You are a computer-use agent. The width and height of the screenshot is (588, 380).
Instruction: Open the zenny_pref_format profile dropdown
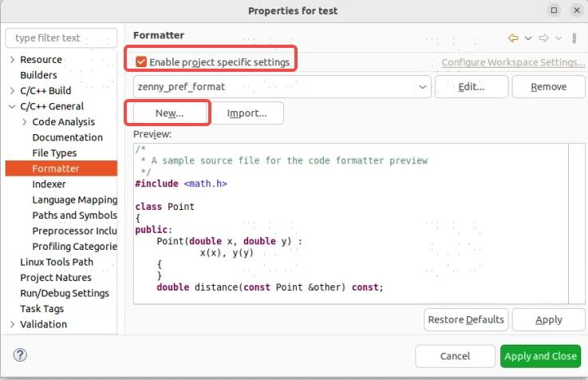[282, 87]
